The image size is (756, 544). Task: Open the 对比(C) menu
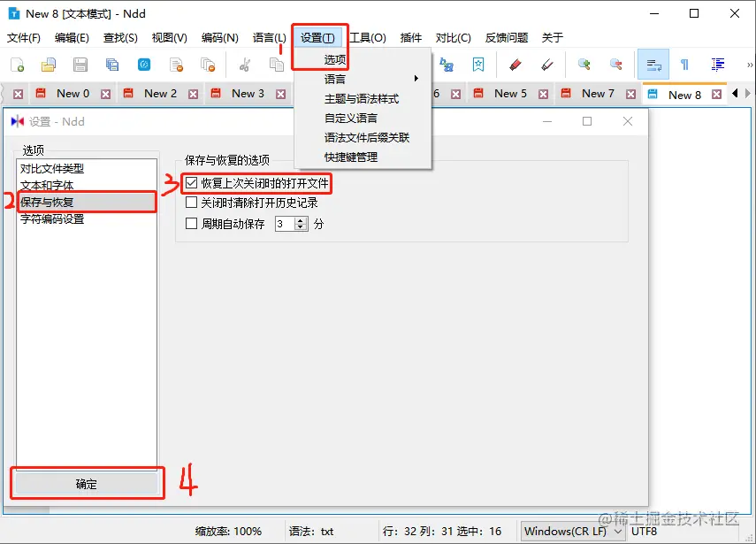[x=454, y=38]
